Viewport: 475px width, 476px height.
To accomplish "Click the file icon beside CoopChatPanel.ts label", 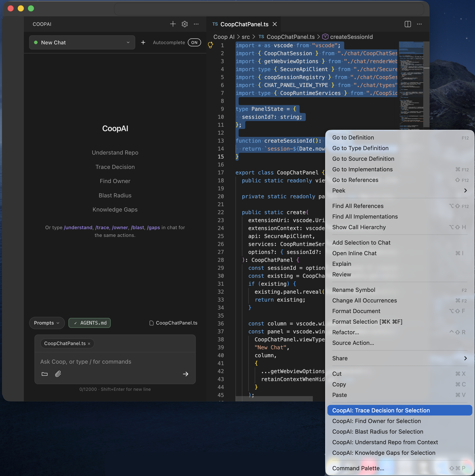I will click(x=152, y=323).
